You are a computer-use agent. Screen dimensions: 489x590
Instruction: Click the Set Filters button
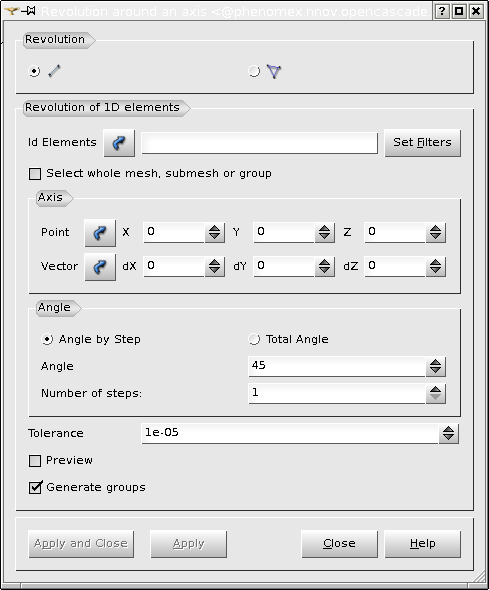click(422, 143)
